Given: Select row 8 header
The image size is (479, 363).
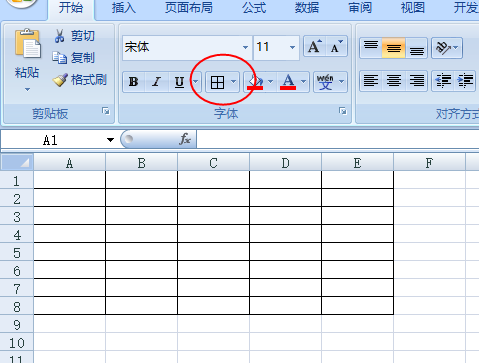Looking at the screenshot, I should [17, 307].
